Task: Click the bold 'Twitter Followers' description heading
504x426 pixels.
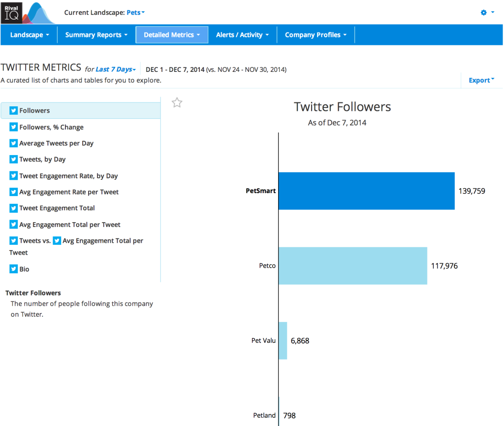Action: point(33,293)
